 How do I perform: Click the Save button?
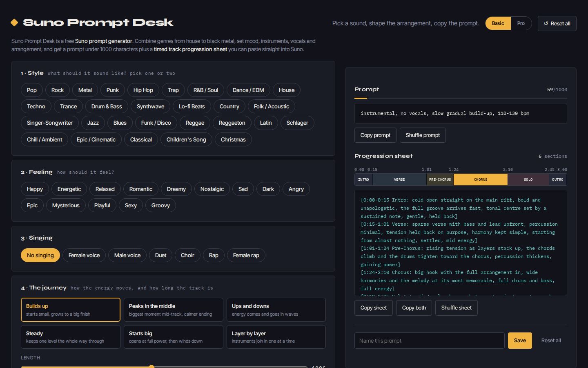coord(520,341)
